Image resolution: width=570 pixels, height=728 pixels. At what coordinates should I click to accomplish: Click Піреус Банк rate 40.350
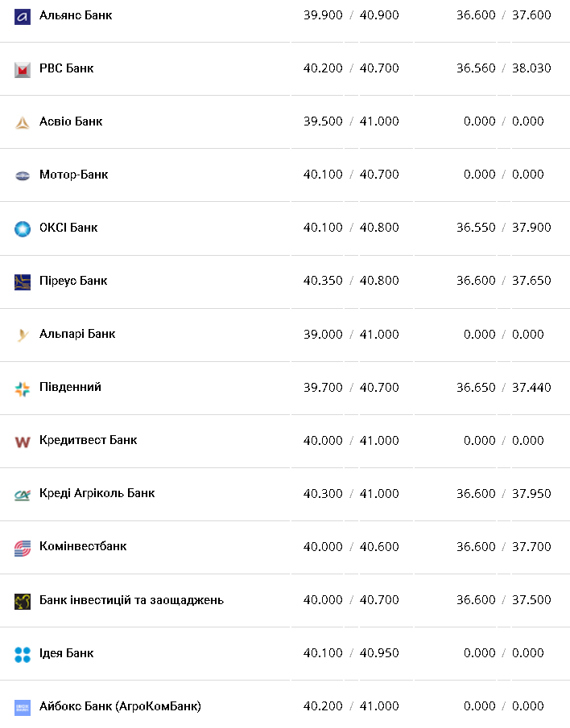[x=323, y=281]
